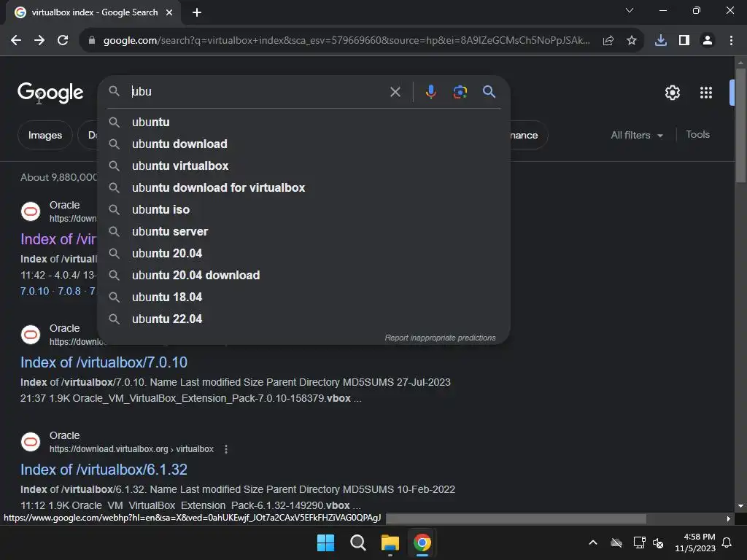Click horizontal scrollbar right arrow

click(x=728, y=518)
